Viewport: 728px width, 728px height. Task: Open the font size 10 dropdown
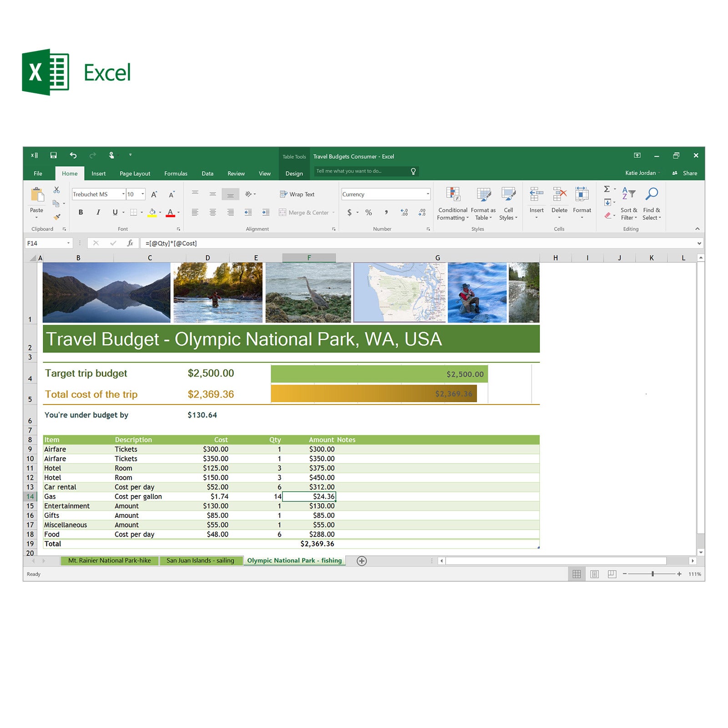click(x=143, y=194)
